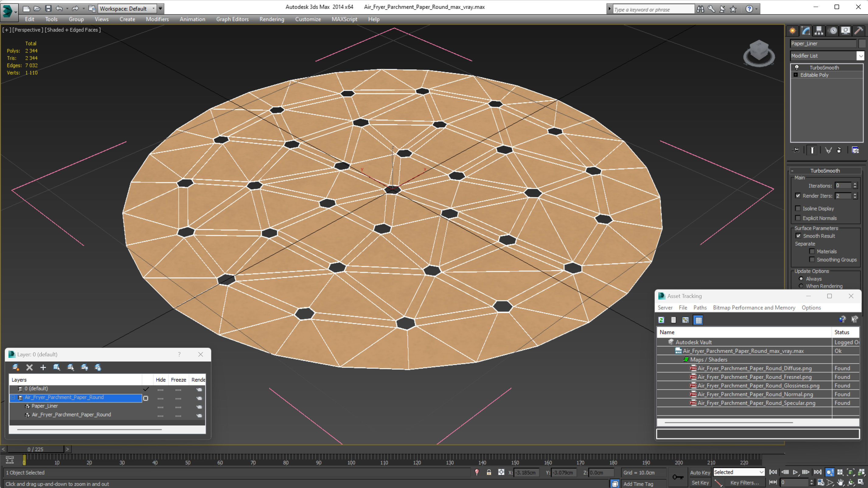The width and height of the screenshot is (868, 488).
Task: Click the Modifiers menu item
Action: [157, 19]
